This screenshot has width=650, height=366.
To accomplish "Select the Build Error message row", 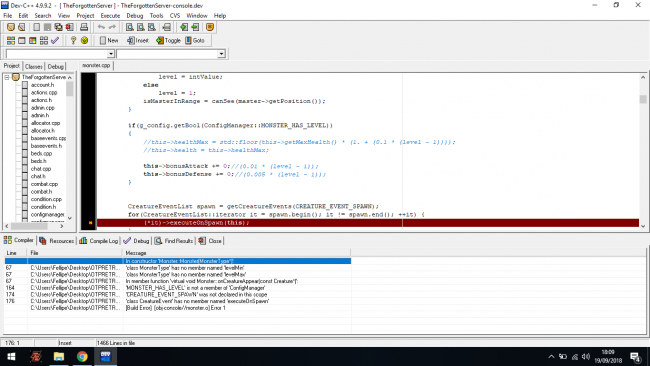I will point(177,308).
